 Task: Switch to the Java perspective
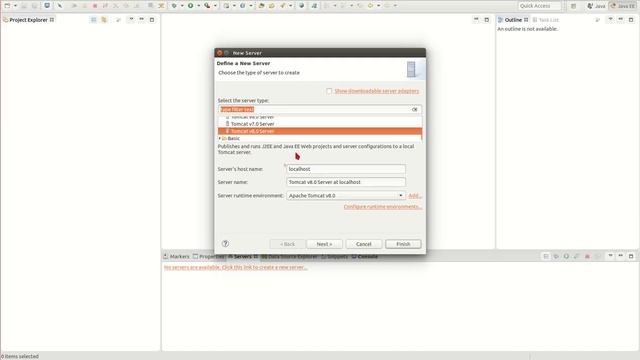coord(596,6)
